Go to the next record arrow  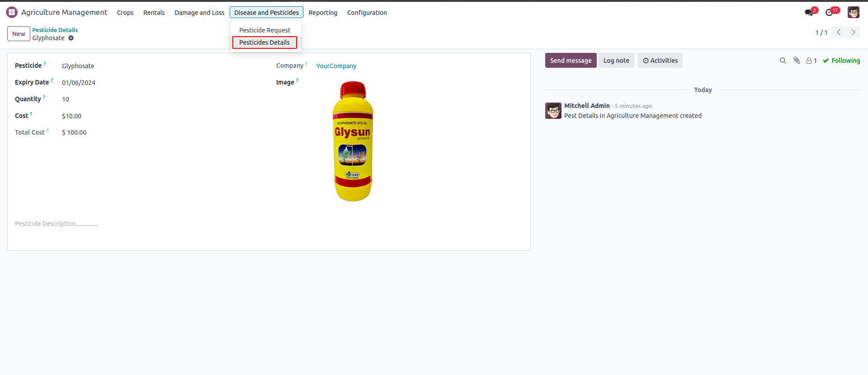(x=854, y=32)
